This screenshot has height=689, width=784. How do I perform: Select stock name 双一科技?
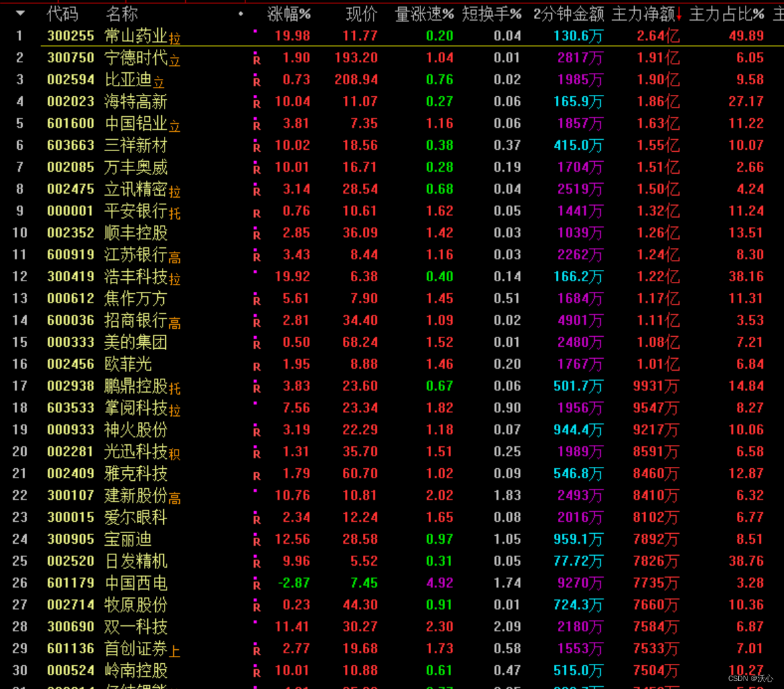pyautogui.click(x=135, y=627)
